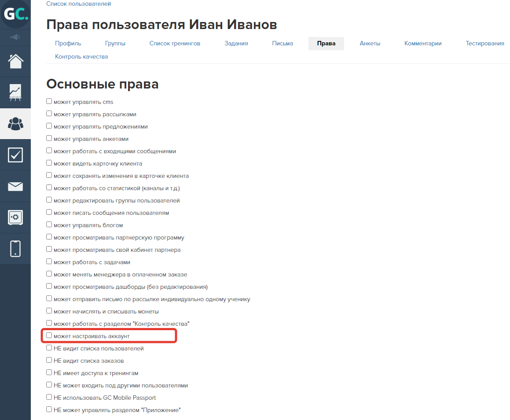Tick 'НЕ видит списка пользователей'
The width and height of the screenshot is (510, 420).
(49, 348)
